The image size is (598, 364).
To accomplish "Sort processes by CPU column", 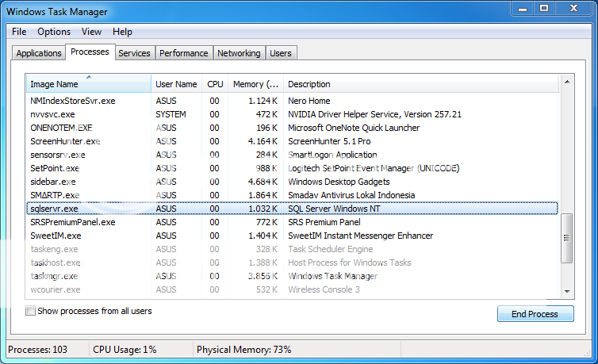I will (x=215, y=84).
